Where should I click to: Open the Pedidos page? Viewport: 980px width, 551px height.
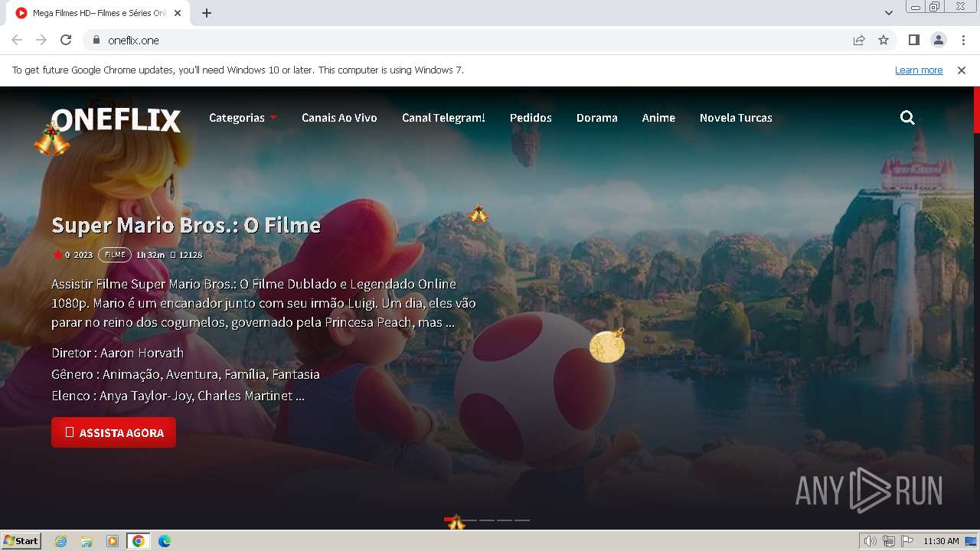tap(531, 118)
